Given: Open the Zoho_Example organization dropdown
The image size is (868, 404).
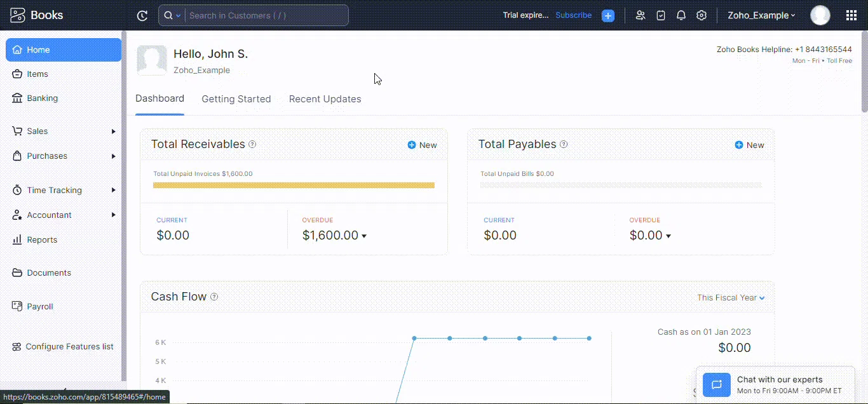Looking at the screenshot, I should coord(761,15).
